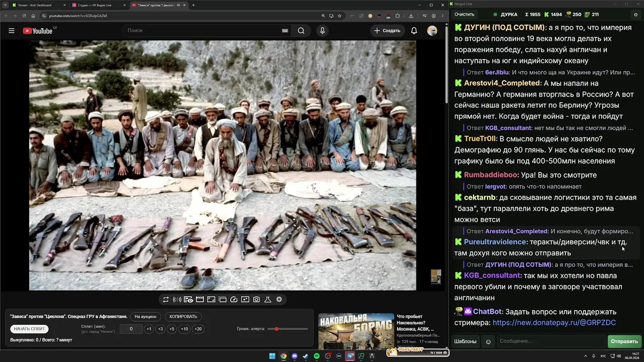The width and height of the screenshot is (644, 362).
Task: Add +3 minutes to split
Action: (160, 329)
